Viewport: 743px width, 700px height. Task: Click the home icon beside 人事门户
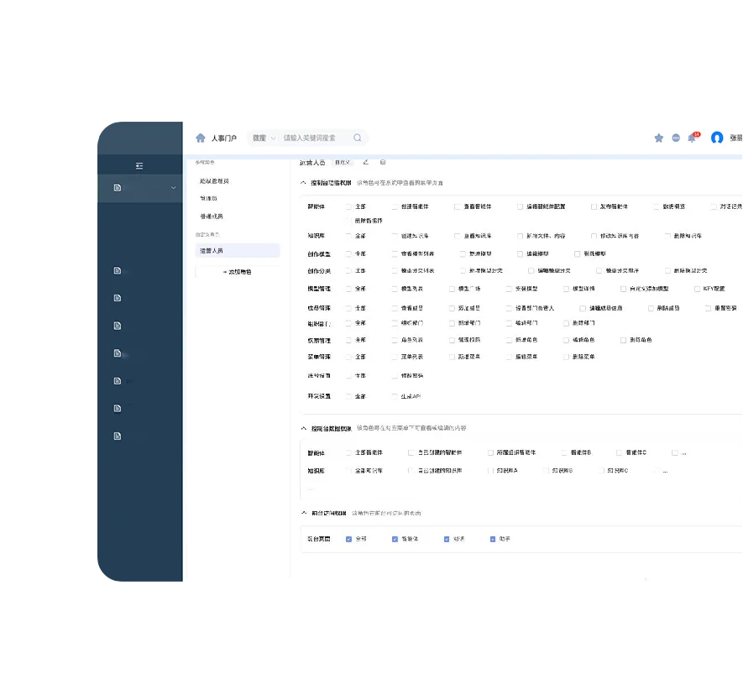tap(200, 138)
